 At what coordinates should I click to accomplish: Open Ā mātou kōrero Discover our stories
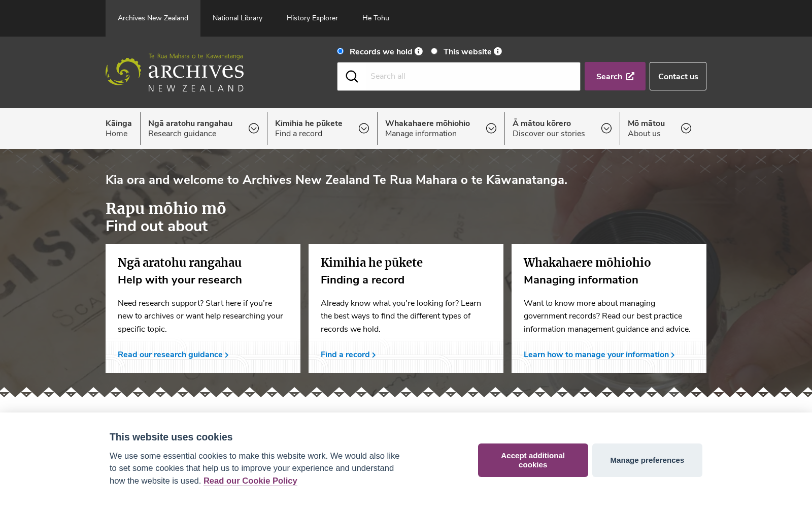549,129
